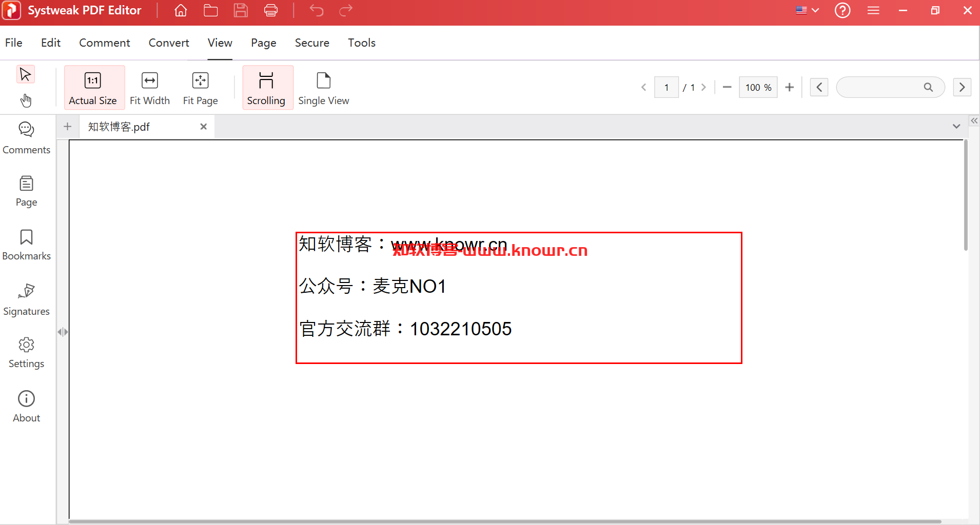Click the text 公众号：麦克NO1
Screen dimensions: 980x525
(373, 286)
